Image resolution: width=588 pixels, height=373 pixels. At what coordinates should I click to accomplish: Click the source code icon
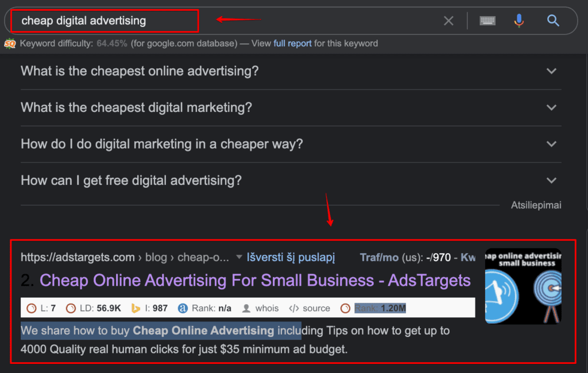[x=294, y=309]
